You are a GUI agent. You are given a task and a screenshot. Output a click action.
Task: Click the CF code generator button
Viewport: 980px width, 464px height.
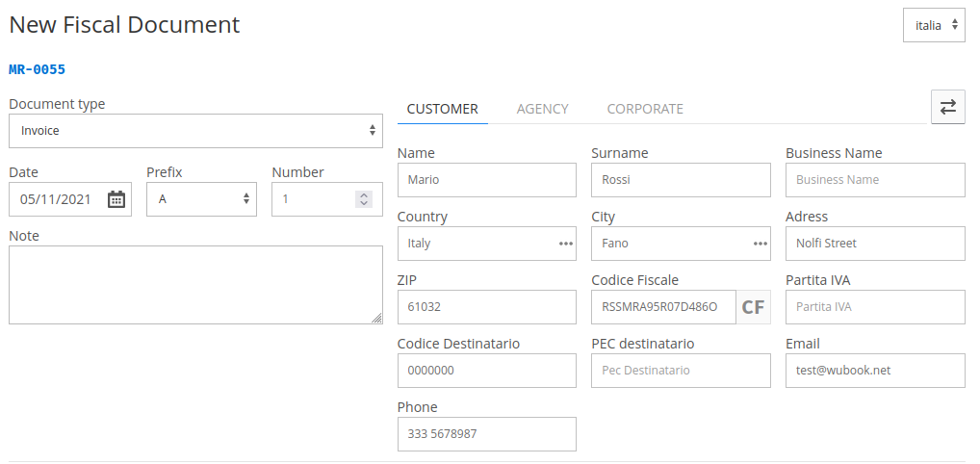pyautogui.click(x=754, y=307)
